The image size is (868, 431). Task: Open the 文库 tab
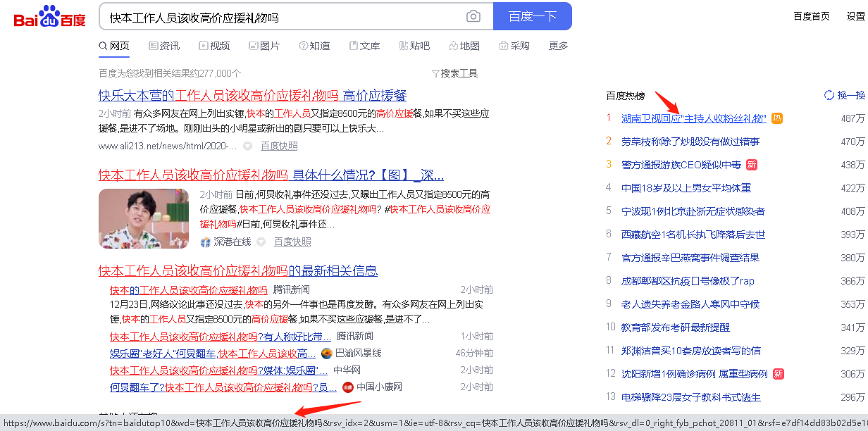click(364, 46)
